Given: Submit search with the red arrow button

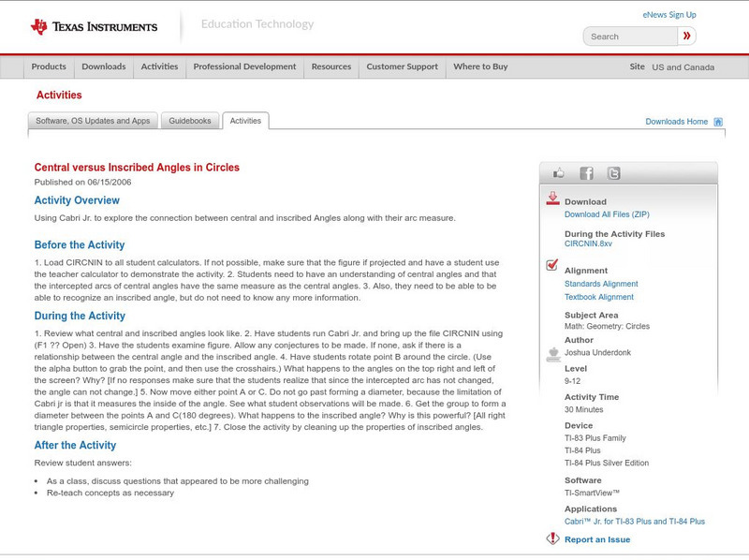Looking at the screenshot, I should tap(687, 36).
